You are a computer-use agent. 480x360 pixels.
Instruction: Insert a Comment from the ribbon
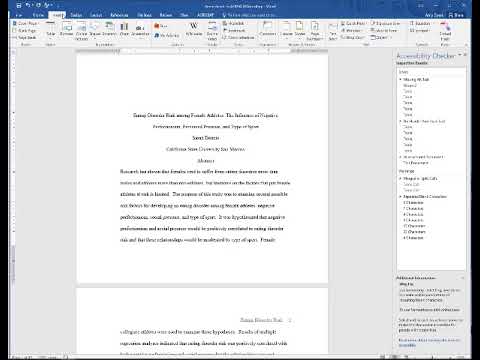tap(267, 29)
